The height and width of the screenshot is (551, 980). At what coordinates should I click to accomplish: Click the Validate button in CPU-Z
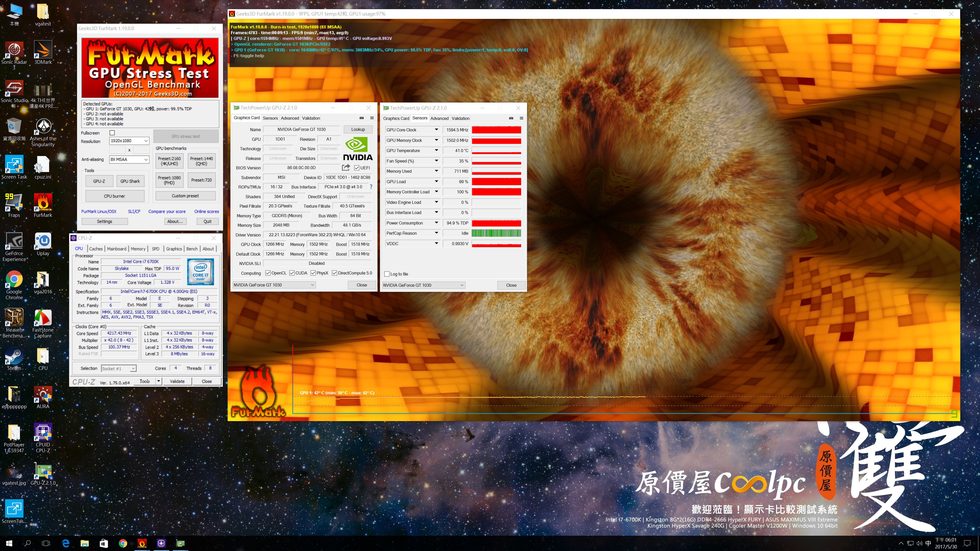point(177,381)
